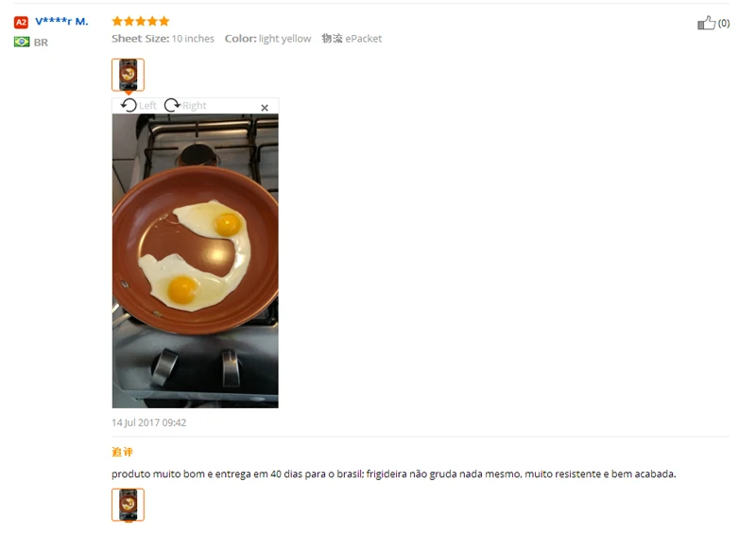This screenshot has width=756, height=534.
Task: Click the Brazil flag icon
Action: tap(22, 42)
